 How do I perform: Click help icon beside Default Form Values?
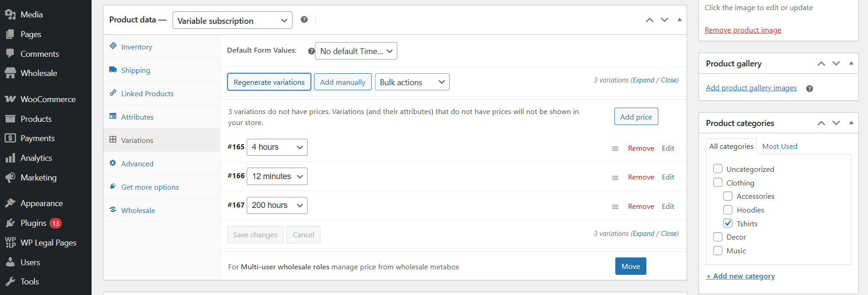(x=311, y=51)
